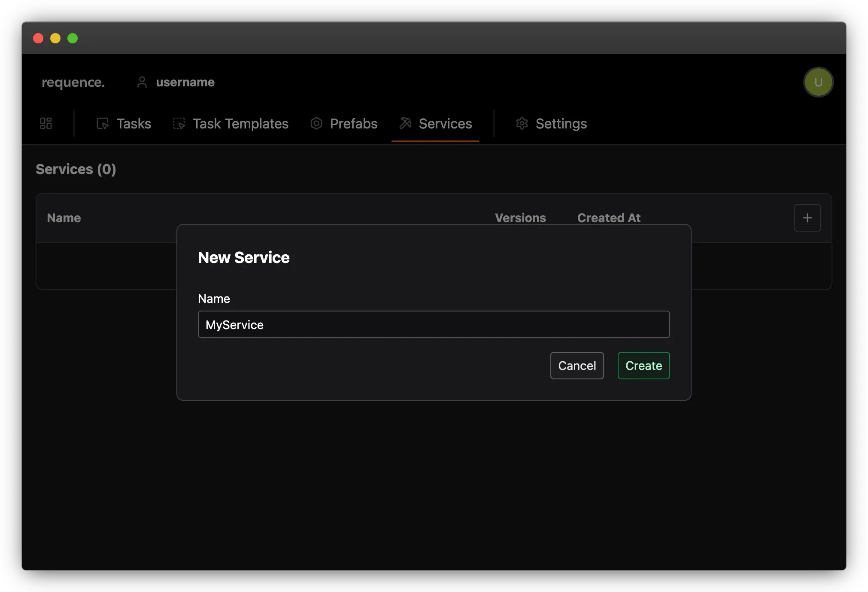Open the U avatar menu
The width and height of the screenshot is (868, 592).
click(818, 82)
